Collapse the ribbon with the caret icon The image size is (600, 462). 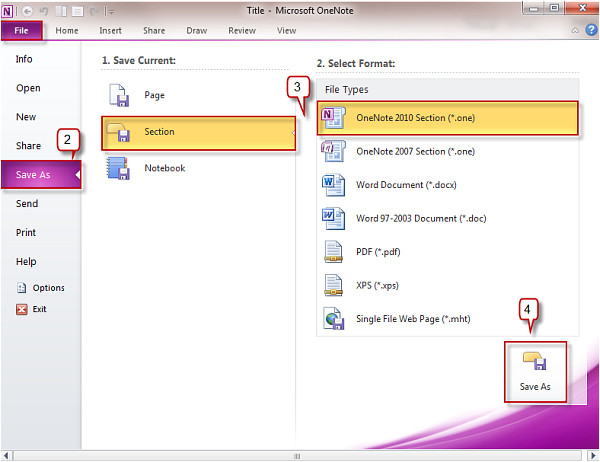tap(575, 30)
